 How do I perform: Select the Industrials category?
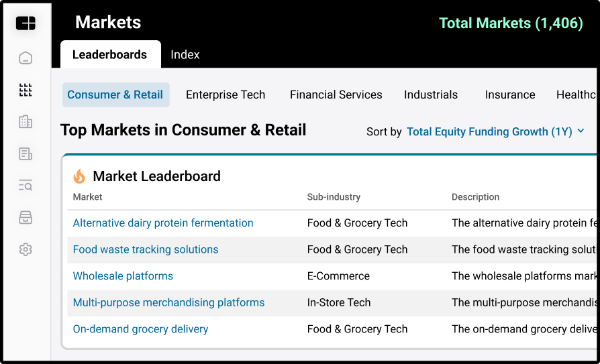tap(431, 95)
